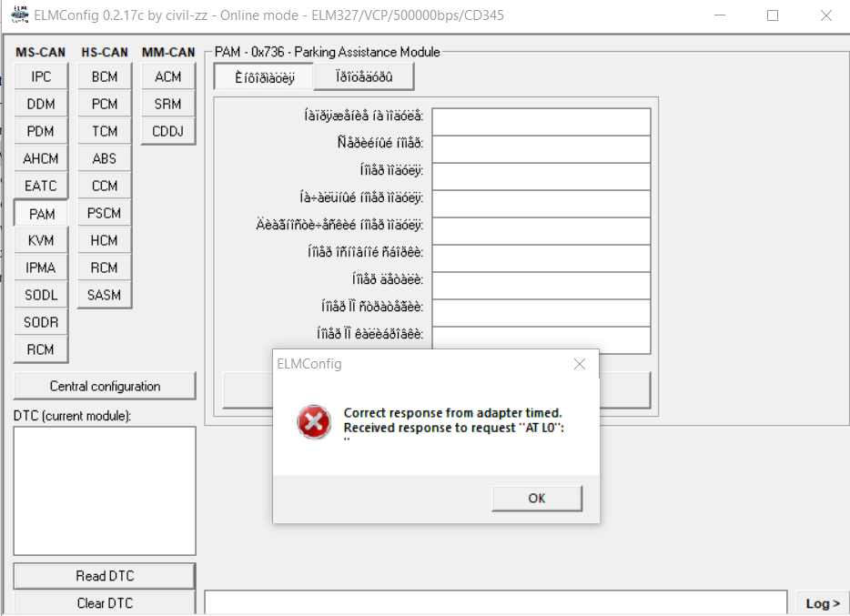Close the ELMConfig error dialog with X

(580, 364)
